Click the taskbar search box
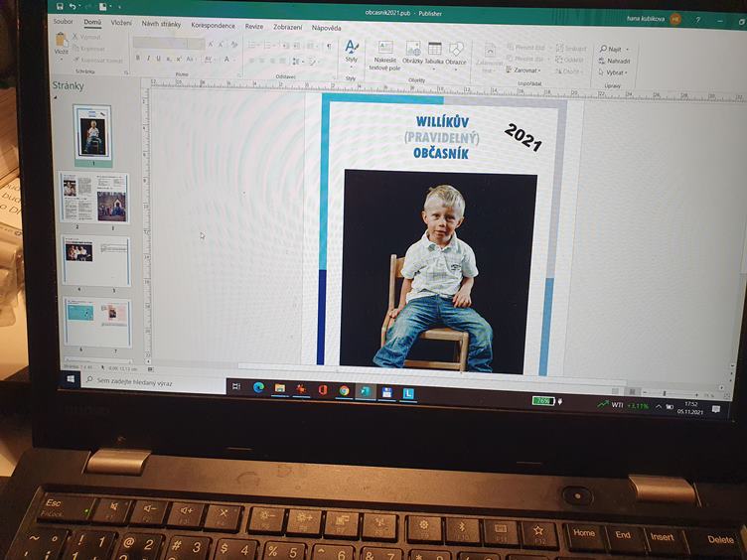Image resolution: width=747 pixels, height=560 pixels. pos(153,382)
